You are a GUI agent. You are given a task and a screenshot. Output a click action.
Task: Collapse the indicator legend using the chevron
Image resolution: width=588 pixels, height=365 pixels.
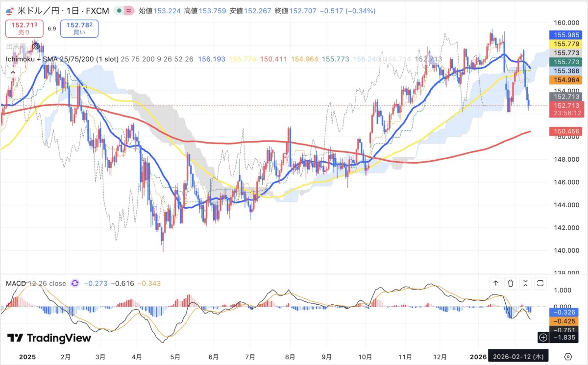pos(13,73)
